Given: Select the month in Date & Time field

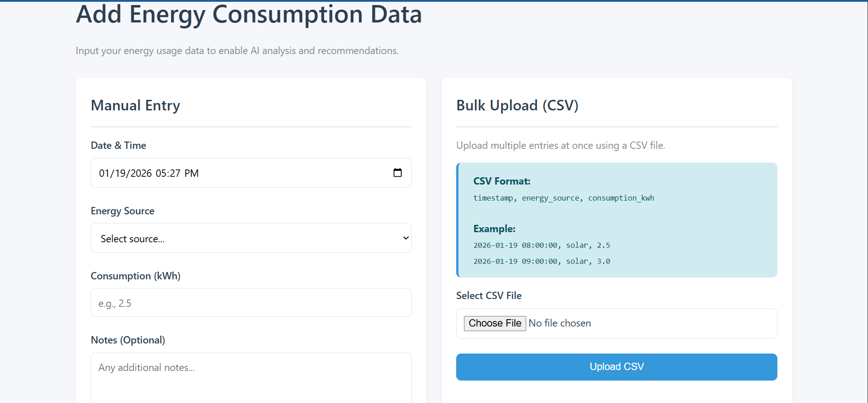Looking at the screenshot, I should click(104, 174).
